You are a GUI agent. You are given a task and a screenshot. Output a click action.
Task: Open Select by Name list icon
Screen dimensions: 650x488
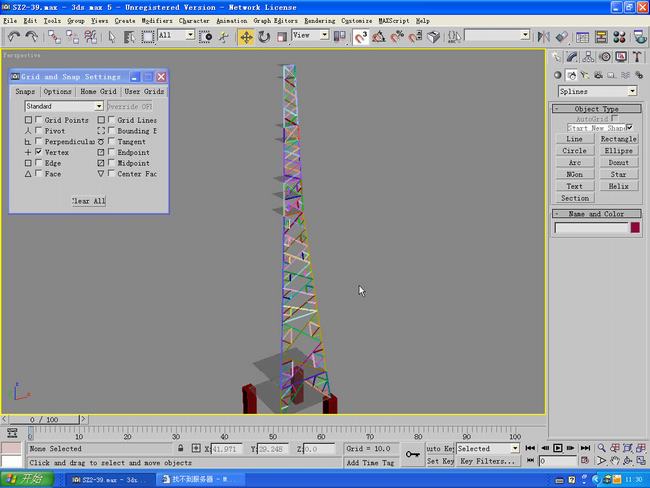(x=129, y=37)
